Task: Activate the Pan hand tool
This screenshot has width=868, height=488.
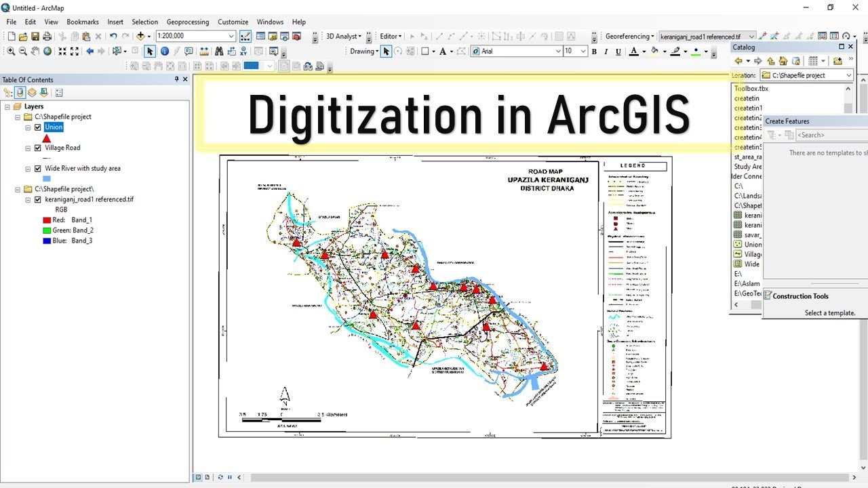Action: [35, 51]
